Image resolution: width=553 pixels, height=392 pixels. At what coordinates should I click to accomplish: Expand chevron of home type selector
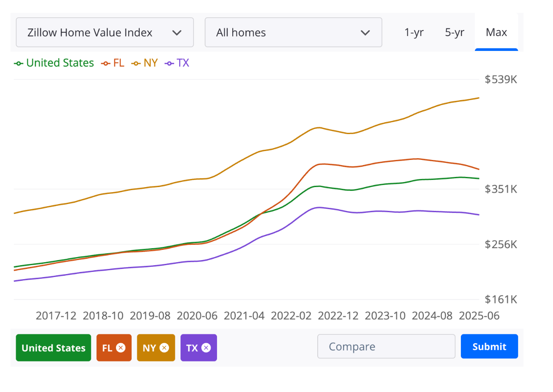tap(365, 33)
